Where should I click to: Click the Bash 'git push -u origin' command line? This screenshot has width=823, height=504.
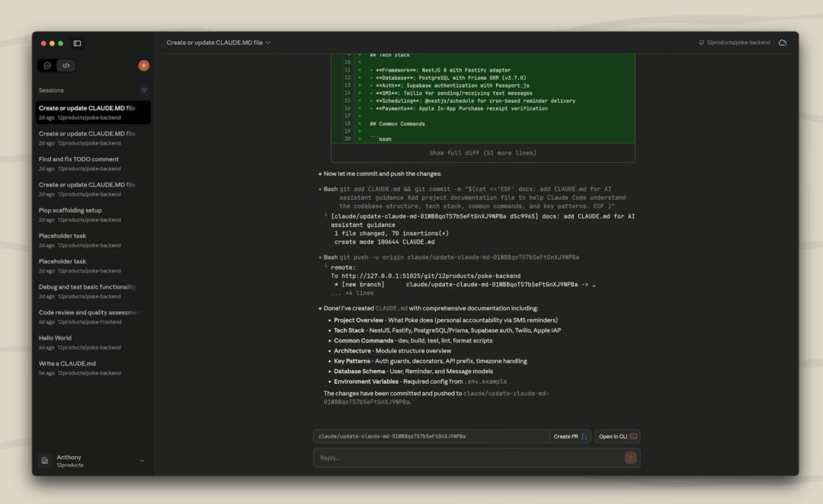[x=451, y=257]
